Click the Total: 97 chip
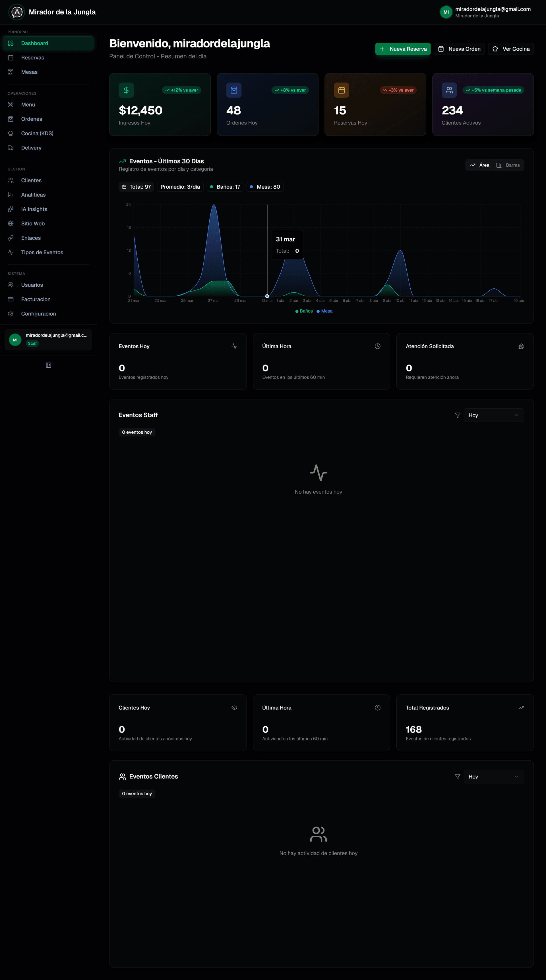The width and height of the screenshot is (546, 980). pyautogui.click(x=136, y=187)
